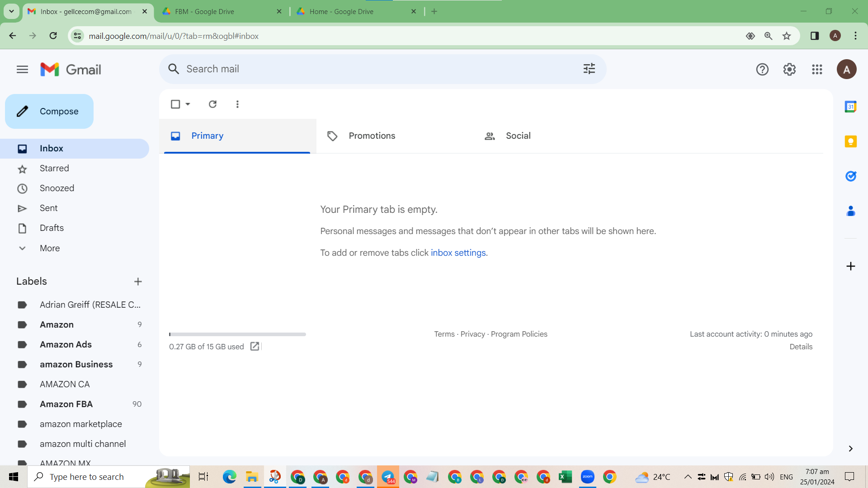Click in Search mail field
The image size is (868, 488).
click(x=382, y=69)
